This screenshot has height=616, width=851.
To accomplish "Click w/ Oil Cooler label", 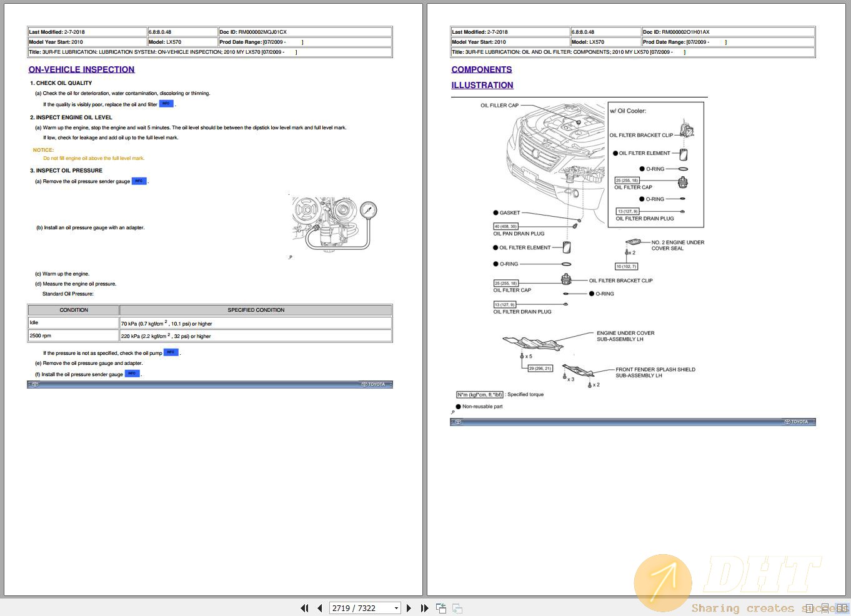I will (628, 111).
